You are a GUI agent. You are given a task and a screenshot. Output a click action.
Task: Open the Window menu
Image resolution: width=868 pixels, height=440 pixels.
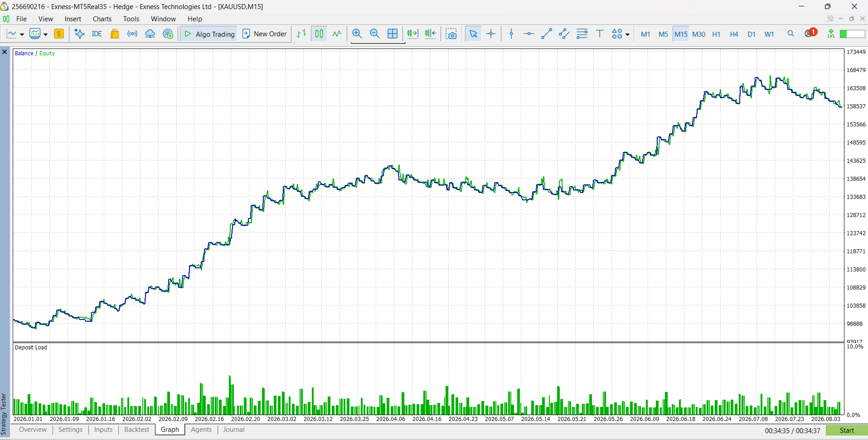(163, 19)
